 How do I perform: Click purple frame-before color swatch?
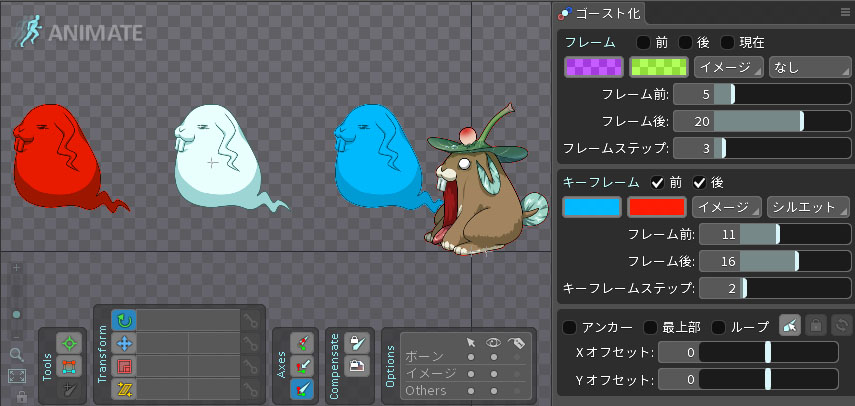coord(594,67)
